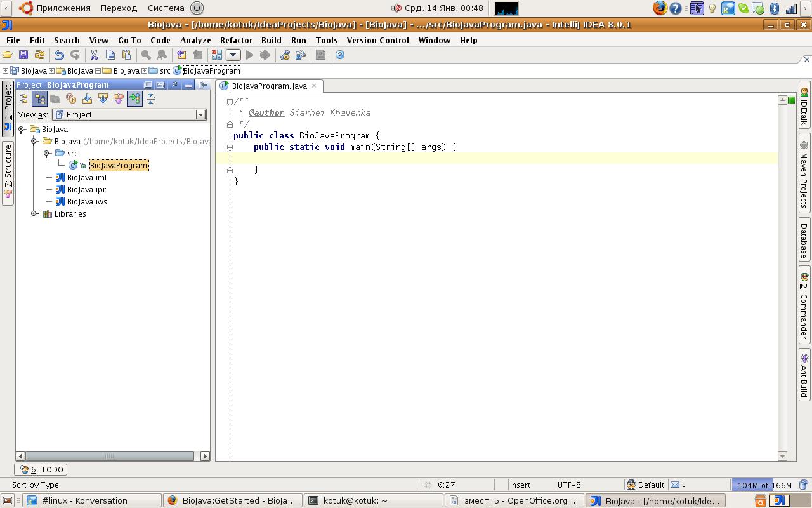Collapse the src folder node
812x508 pixels.
[47, 154]
